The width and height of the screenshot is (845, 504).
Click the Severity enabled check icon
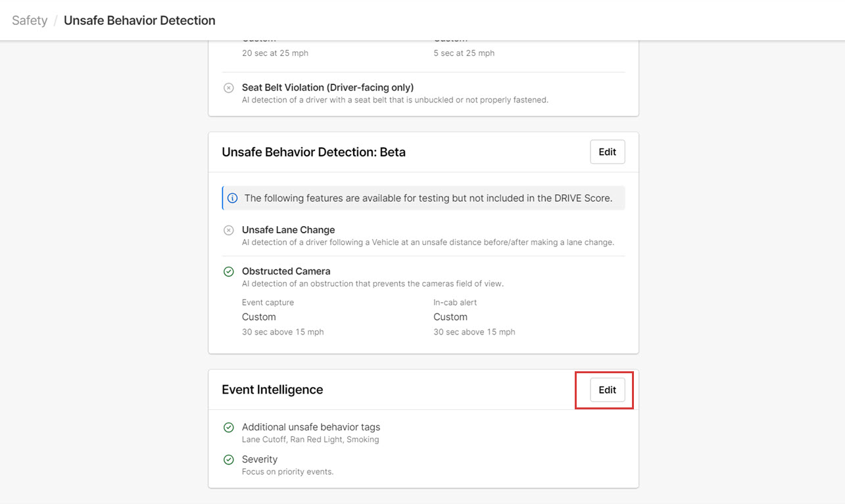229,460
